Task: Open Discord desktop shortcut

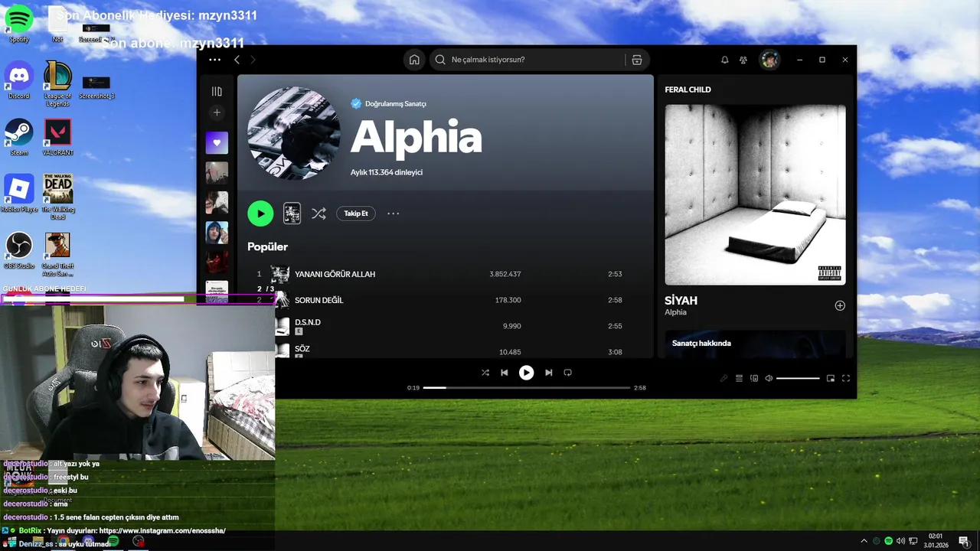Action: point(19,80)
